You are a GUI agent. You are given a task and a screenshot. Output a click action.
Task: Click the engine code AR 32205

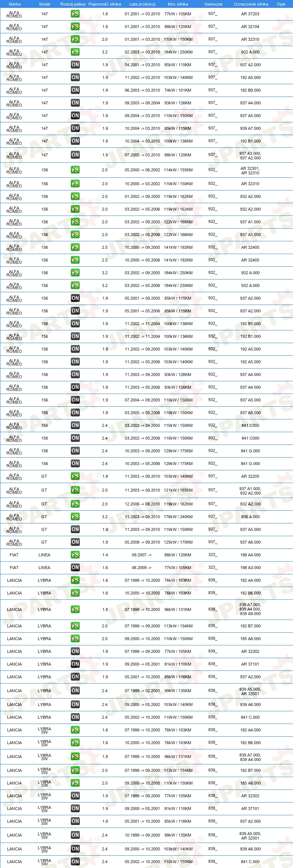coord(250,476)
